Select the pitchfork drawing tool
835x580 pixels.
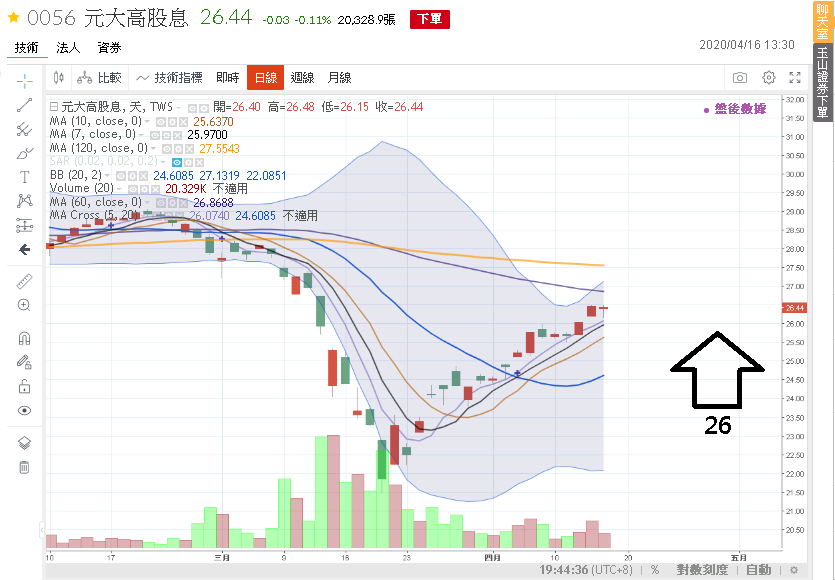(24, 129)
